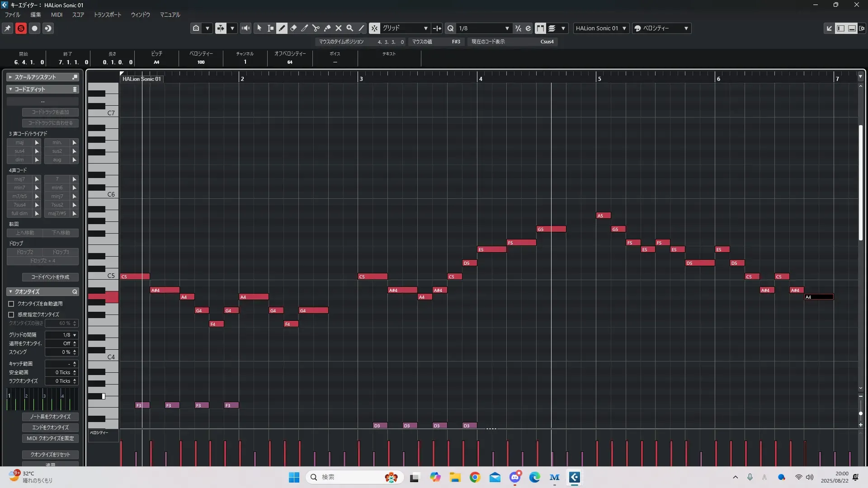The height and width of the screenshot is (488, 868).
Task: Select the Erase tool
Action: 293,28
